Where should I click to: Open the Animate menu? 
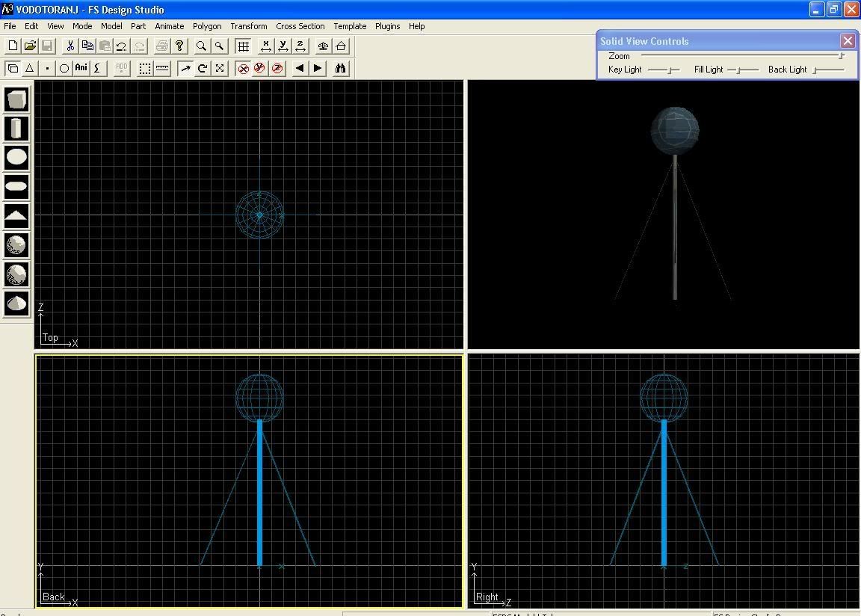(x=169, y=26)
